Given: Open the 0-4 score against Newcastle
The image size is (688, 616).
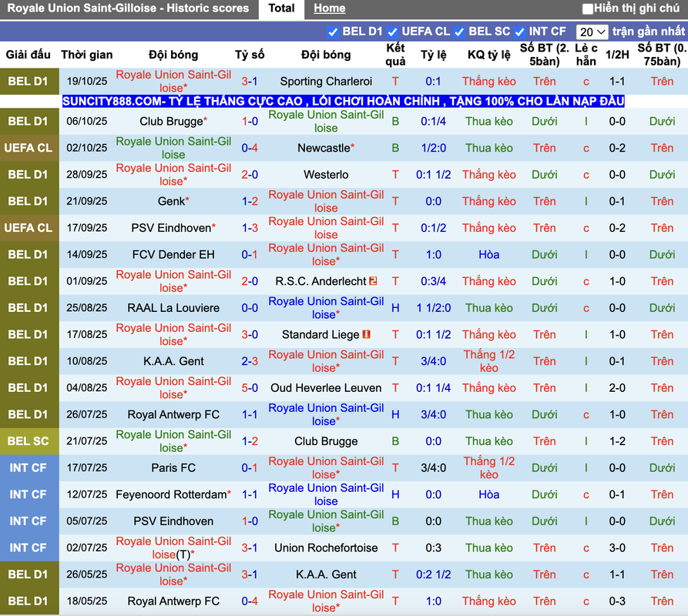Looking at the screenshot, I should click(x=249, y=148).
